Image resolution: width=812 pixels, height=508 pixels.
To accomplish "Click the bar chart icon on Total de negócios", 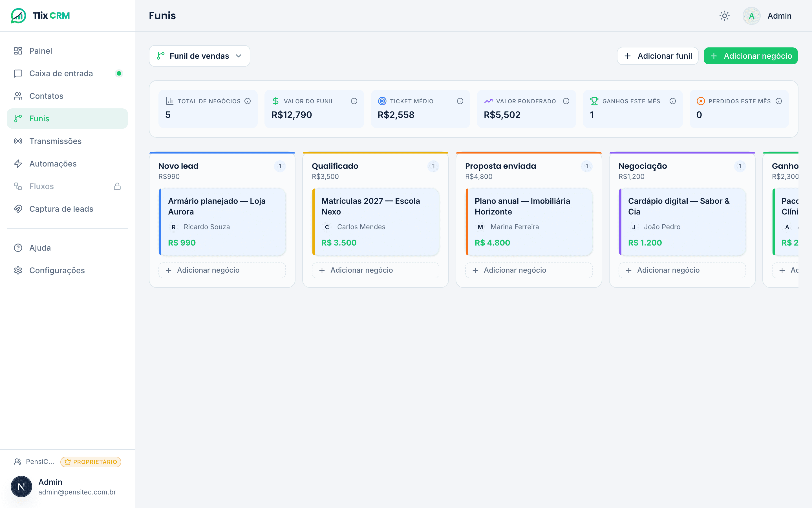I will click(169, 101).
